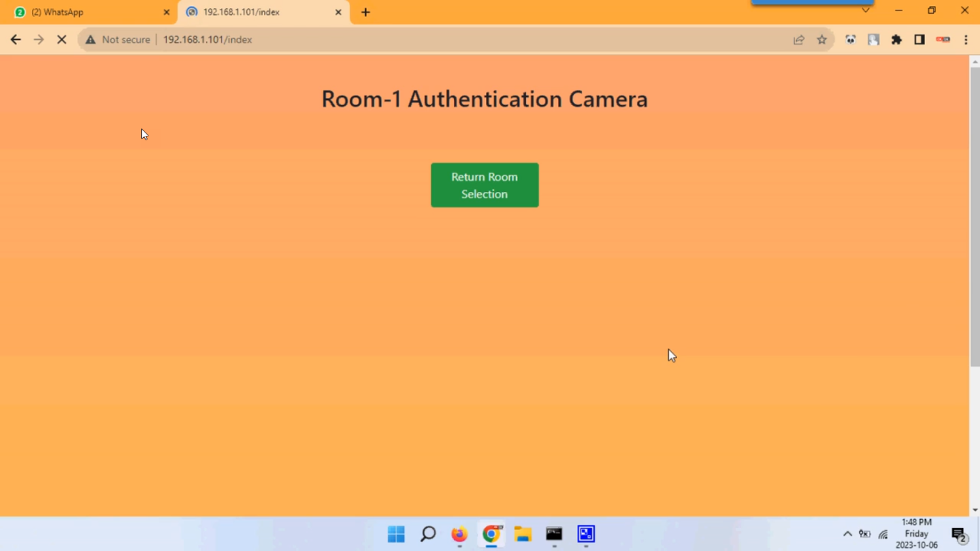The image size is (980, 551).
Task: Open the panda extension in the toolbar
Action: 850,40
